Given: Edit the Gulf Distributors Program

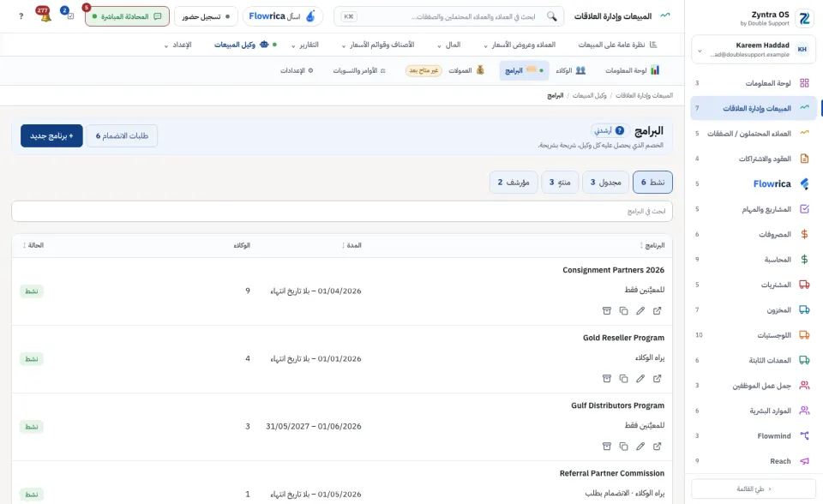Looking at the screenshot, I should pos(640,447).
